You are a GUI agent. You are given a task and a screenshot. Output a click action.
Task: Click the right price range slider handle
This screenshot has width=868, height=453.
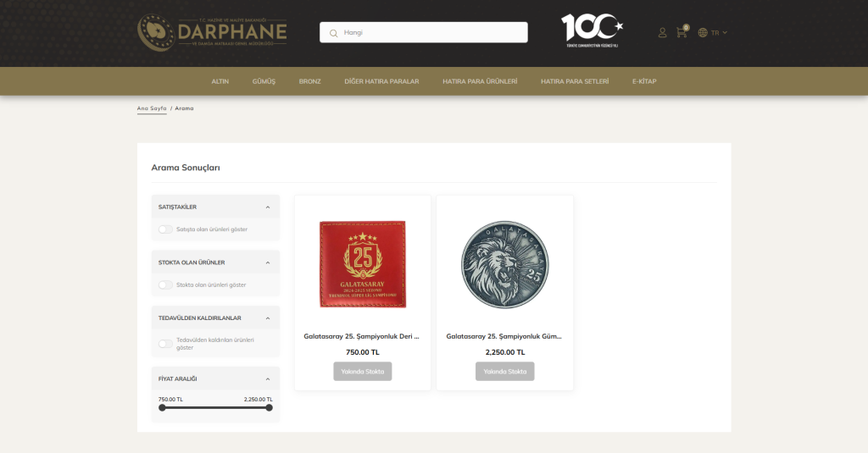coord(269,407)
